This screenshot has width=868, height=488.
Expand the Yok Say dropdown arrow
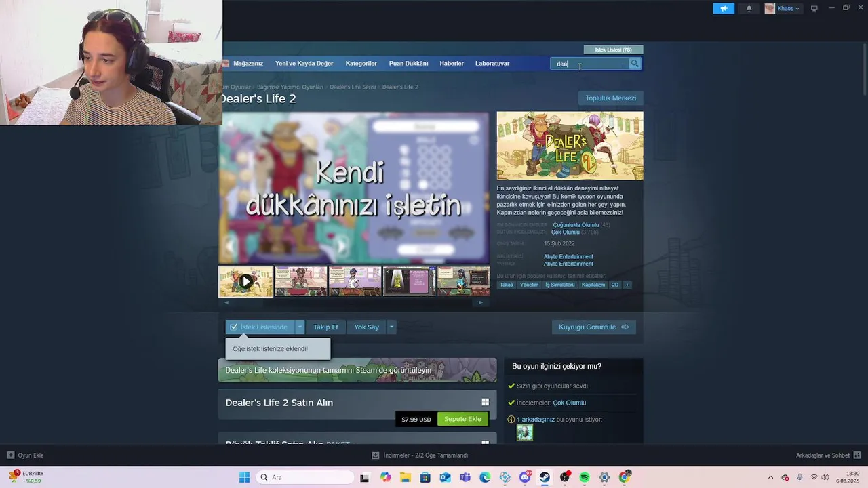pyautogui.click(x=391, y=327)
